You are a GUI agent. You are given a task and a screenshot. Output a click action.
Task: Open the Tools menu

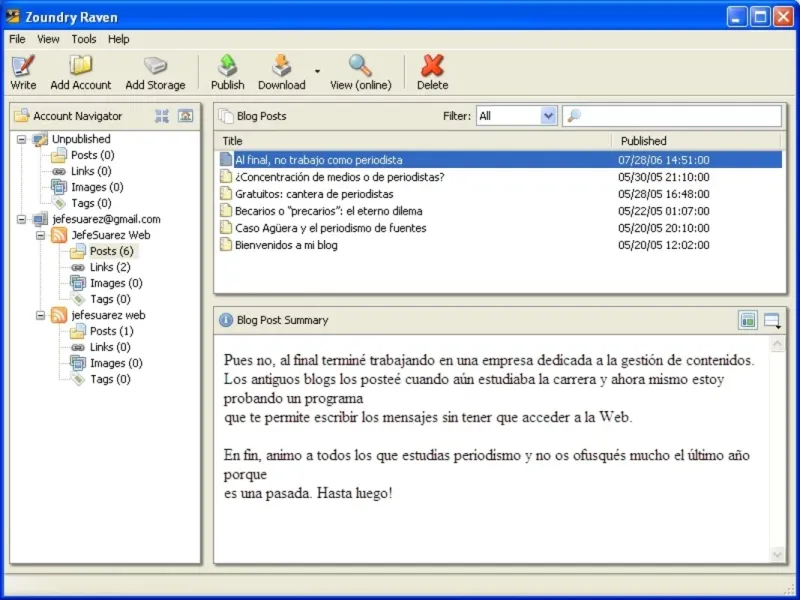pyautogui.click(x=84, y=39)
